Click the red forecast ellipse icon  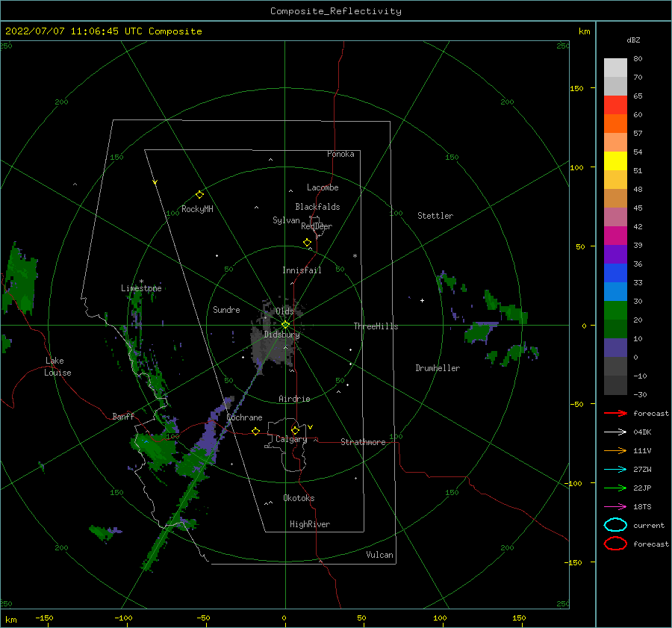[x=615, y=544]
